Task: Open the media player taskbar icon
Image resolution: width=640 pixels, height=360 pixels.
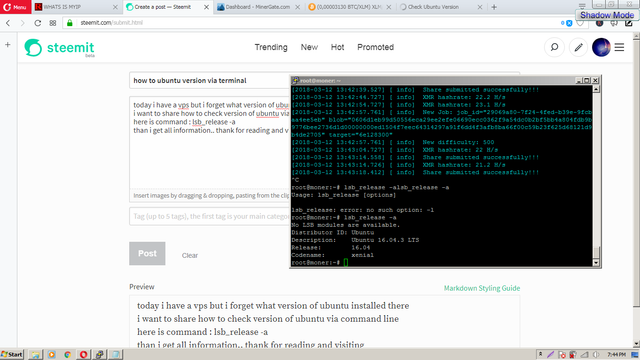Action: [x=51, y=354]
